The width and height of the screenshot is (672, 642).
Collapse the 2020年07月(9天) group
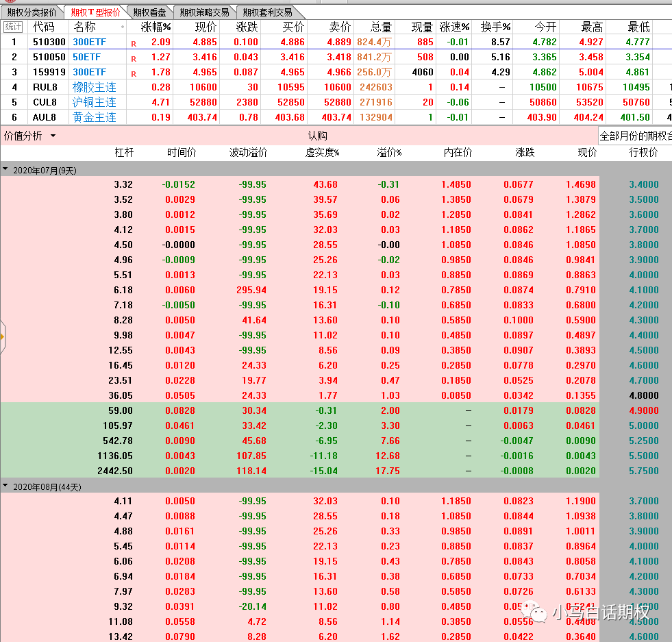[5, 170]
